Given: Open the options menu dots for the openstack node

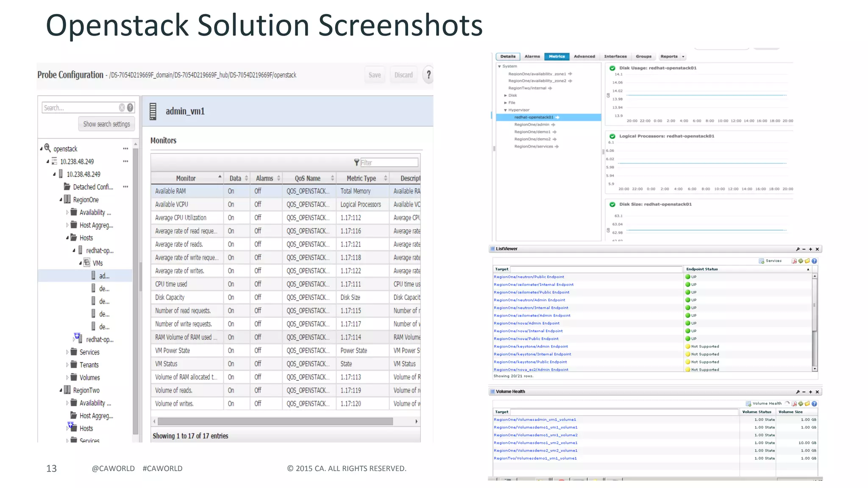Looking at the screenshot, I should point(125,149).
